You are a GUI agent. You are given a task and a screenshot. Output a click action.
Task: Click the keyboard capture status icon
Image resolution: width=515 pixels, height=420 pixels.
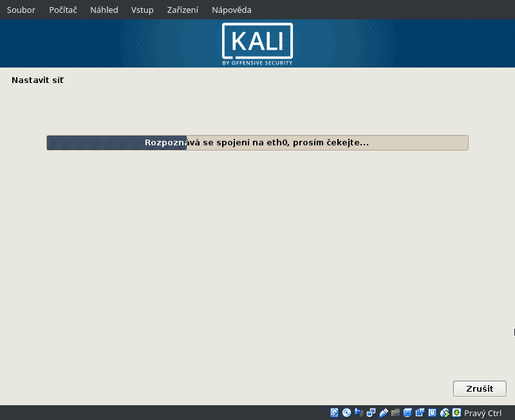click(456, 412)
